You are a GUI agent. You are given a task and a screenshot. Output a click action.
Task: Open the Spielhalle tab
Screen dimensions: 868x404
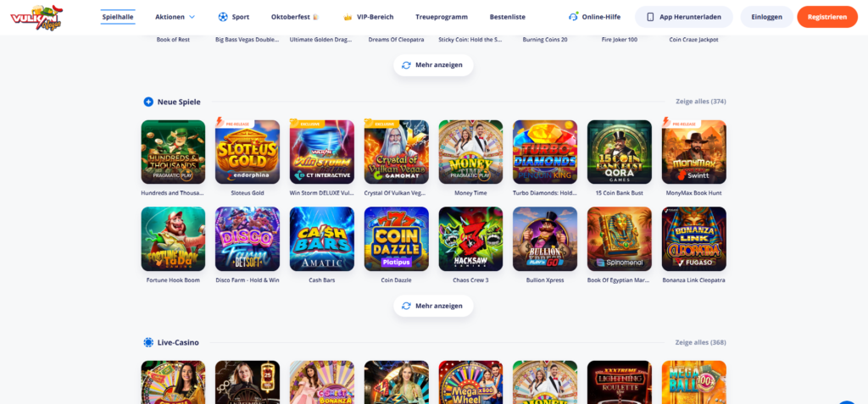coord(118,17)
